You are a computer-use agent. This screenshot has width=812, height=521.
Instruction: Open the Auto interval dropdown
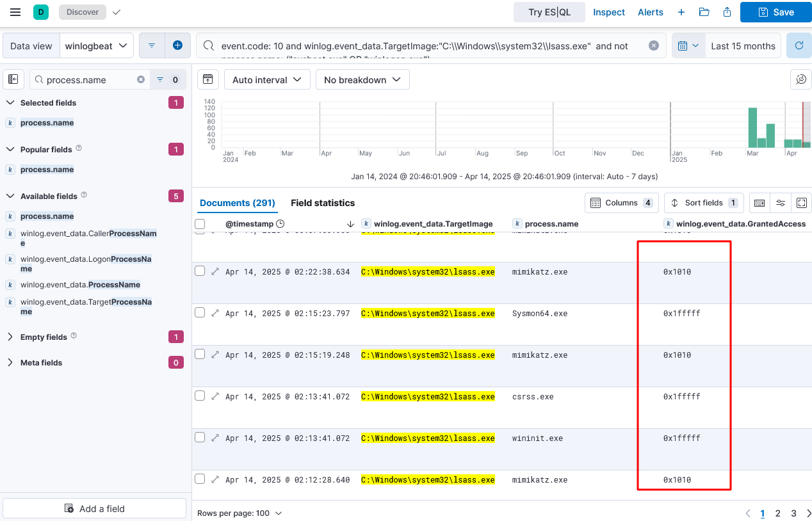pos(266,80)
